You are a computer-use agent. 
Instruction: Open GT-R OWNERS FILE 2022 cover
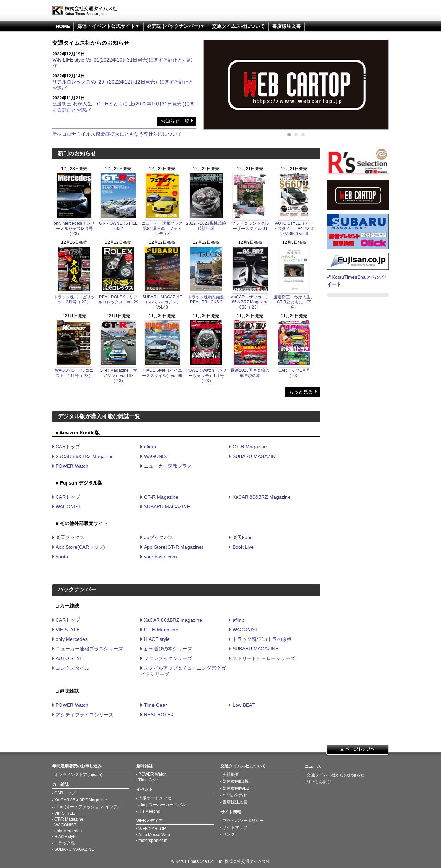click(118, 196)
